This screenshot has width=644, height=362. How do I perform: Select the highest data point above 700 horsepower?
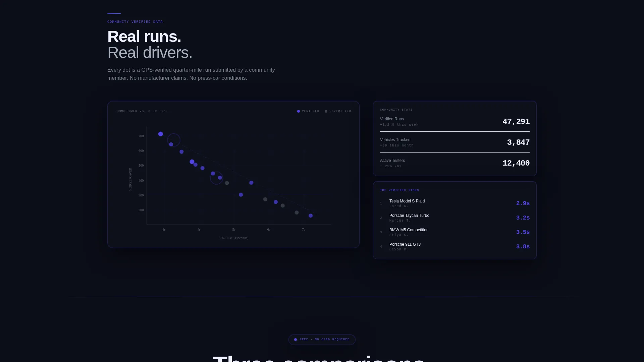[x=161, y=134]
